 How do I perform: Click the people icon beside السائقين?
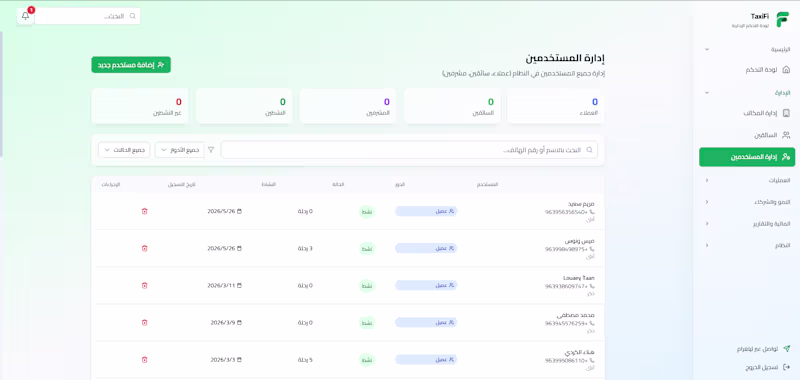coord(786,135)
